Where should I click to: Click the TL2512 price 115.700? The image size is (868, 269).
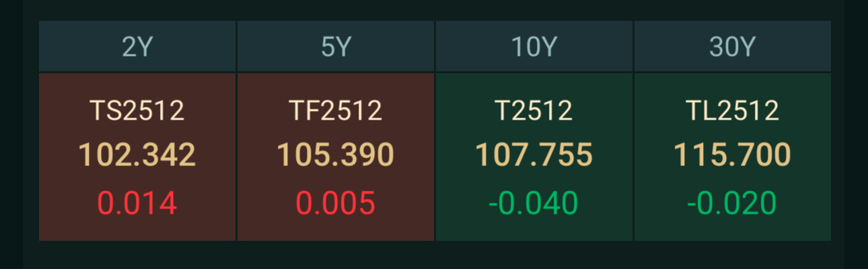coord(732,155)
